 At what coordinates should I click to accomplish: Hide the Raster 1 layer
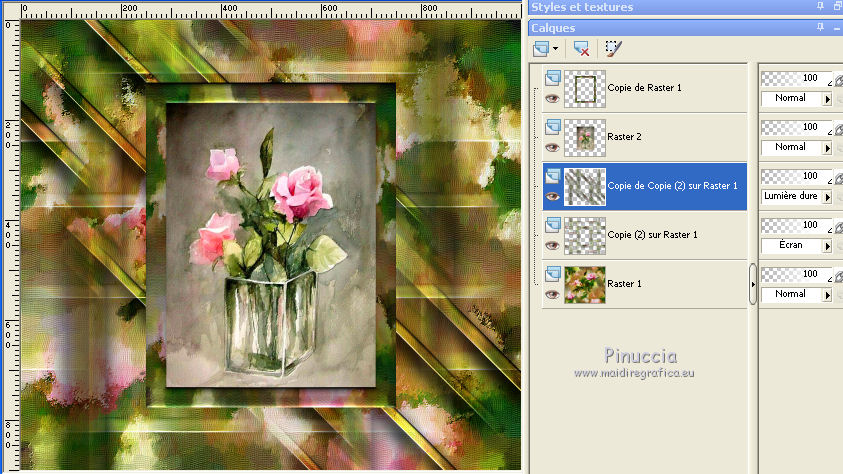click(552, 295)
